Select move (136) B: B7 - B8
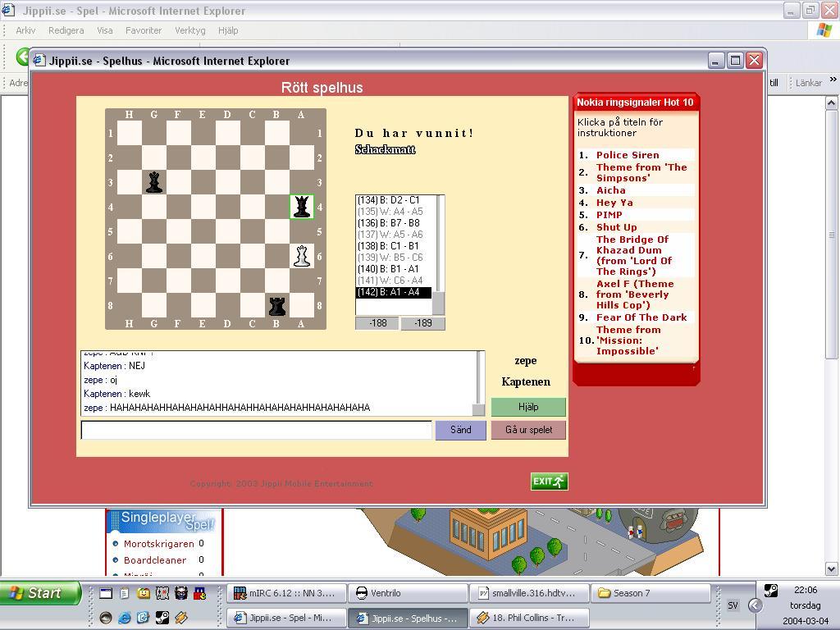Image resolution: width=840 pixels, height=630 pixels. click(394, 223)
